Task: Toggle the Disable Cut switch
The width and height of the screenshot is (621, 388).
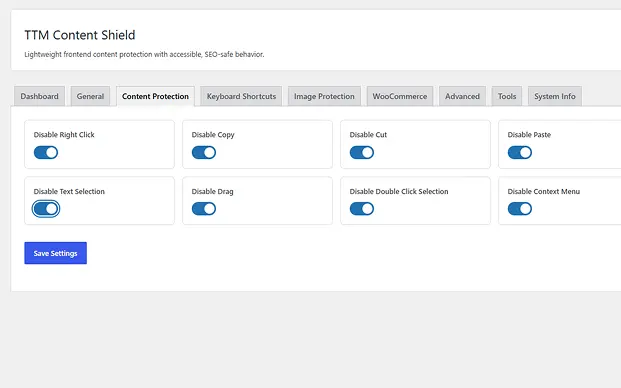Action: (362, 152)
